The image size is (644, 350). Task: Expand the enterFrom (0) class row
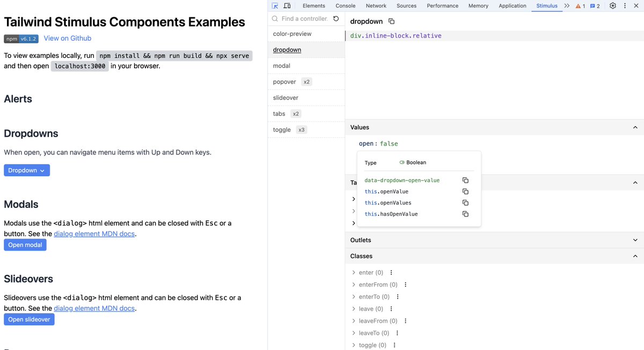click(354, 285)
